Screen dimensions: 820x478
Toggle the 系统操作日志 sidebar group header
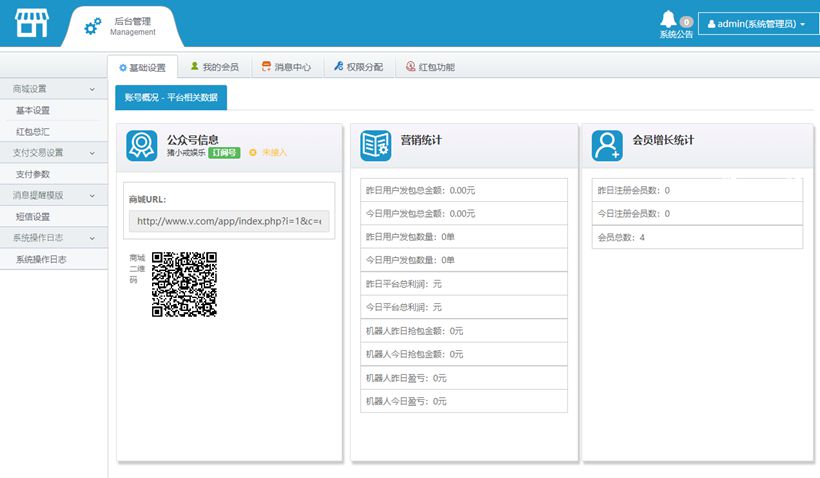53,238
